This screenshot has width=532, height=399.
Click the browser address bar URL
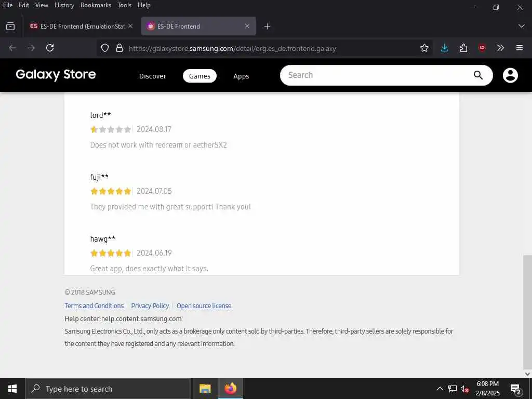click(232, 48)
